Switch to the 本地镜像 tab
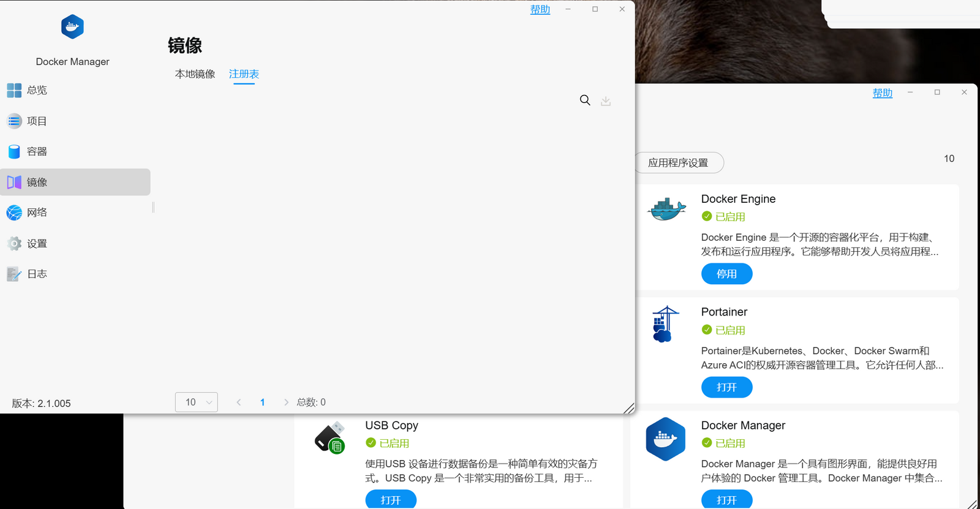Screen dimensions: 980x509 pyautogui.click(x=195, y=74)
